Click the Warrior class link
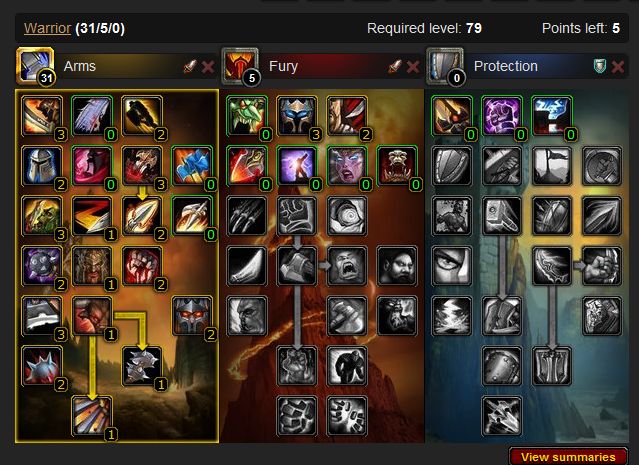639x465 pixels. [x=47, y=28]
